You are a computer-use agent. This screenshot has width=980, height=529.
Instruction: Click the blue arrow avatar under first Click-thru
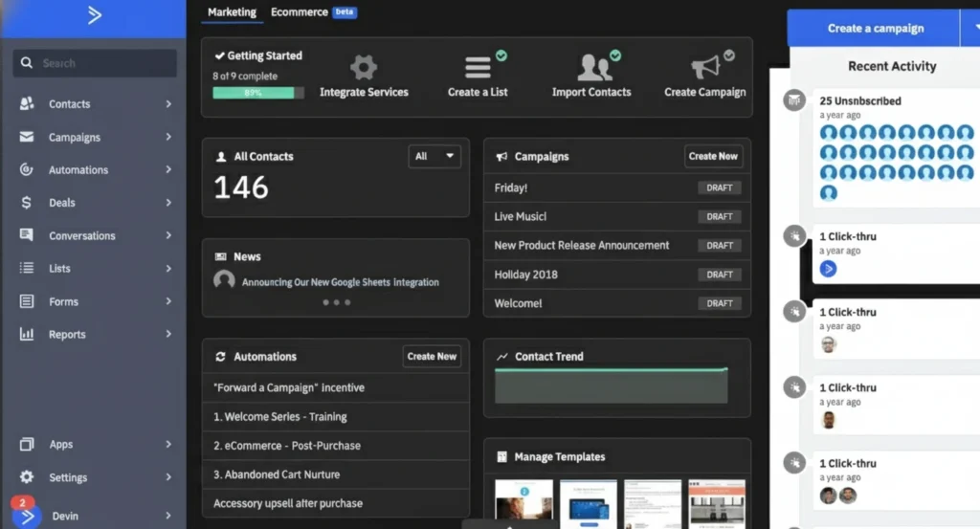828,269
